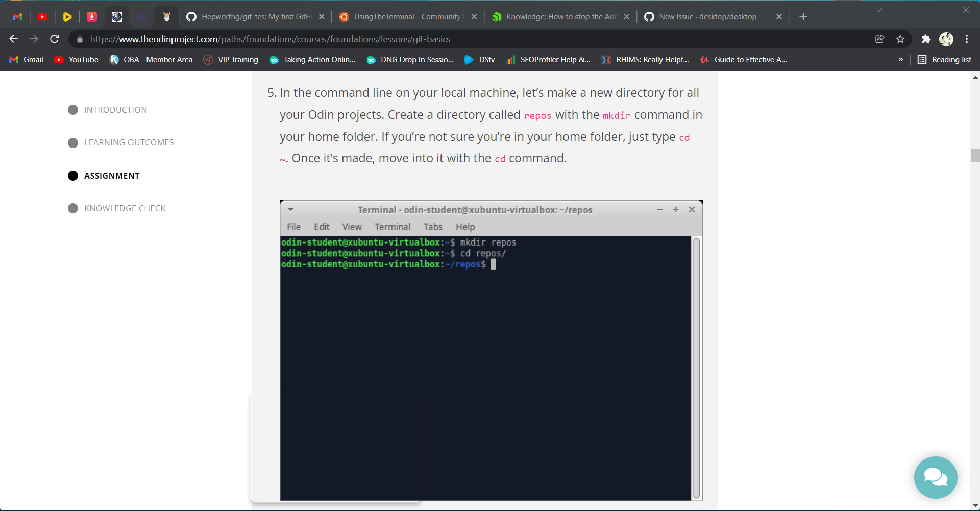Image resolution: width=980 pixels, height=511 pixels.
Task: Open the Chrome three-dot menu
Action: pos(966,39)
